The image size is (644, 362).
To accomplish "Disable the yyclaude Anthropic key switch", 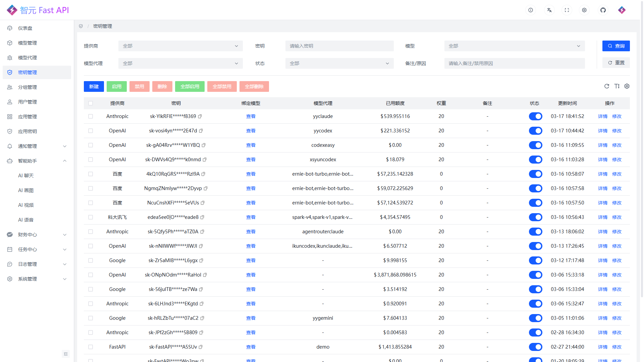I will point(535,116).
